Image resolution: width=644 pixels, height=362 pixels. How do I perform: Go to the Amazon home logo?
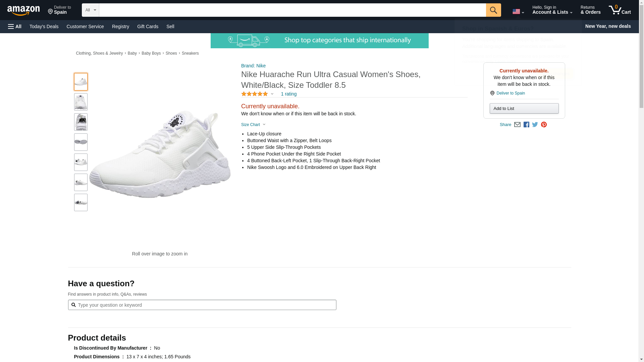(x=23, y=10)
